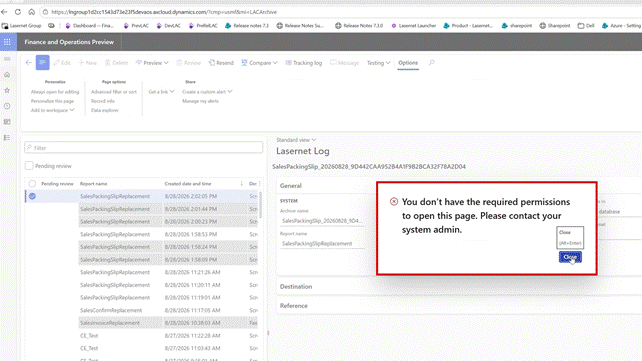Open DevLAC bookmark
The height and width of the screenshot is (361, 642).
pyautogui.click(x=169, y=25)
